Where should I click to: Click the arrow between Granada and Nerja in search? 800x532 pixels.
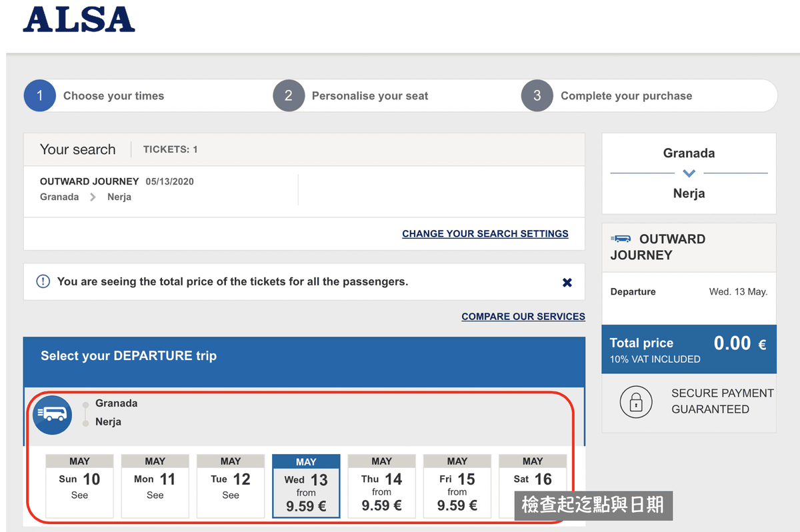(x=93, y=197)
